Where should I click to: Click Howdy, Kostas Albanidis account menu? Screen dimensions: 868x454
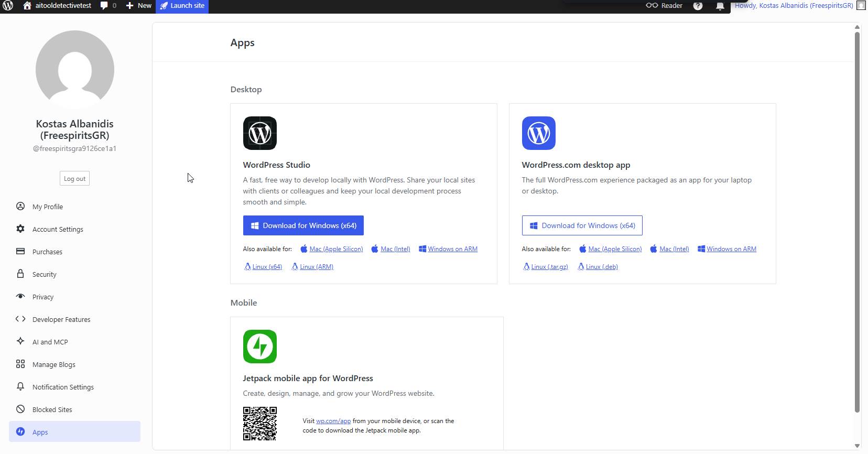pyautogui.click(x=794, y=6)
